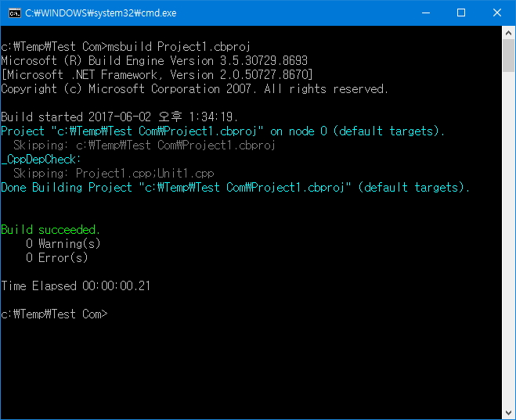Click the final 'c:\Temp\Test Com>' prompt
516x420 pixels.
[54, 314]
